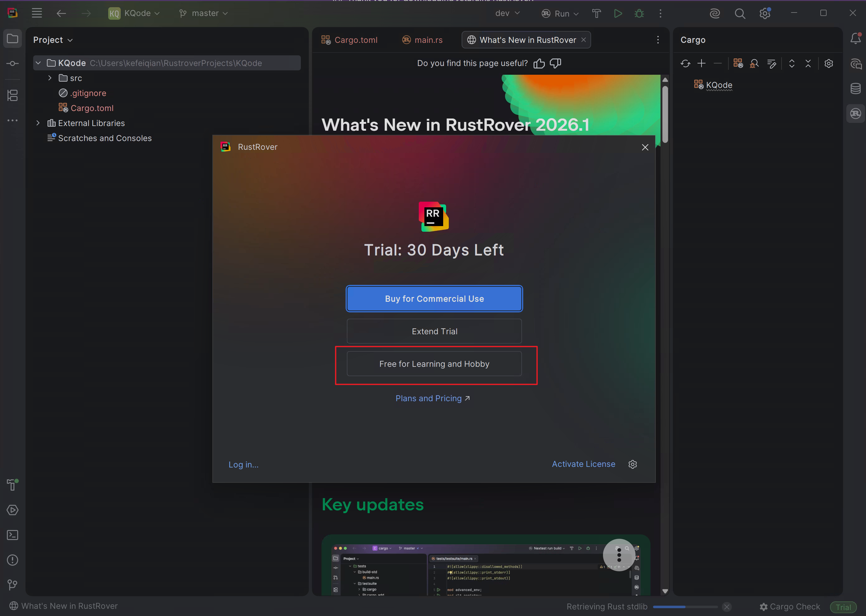Click Buy for Commercial Use button
This screenshot has width=866, height=616.
tap(434, 299)
